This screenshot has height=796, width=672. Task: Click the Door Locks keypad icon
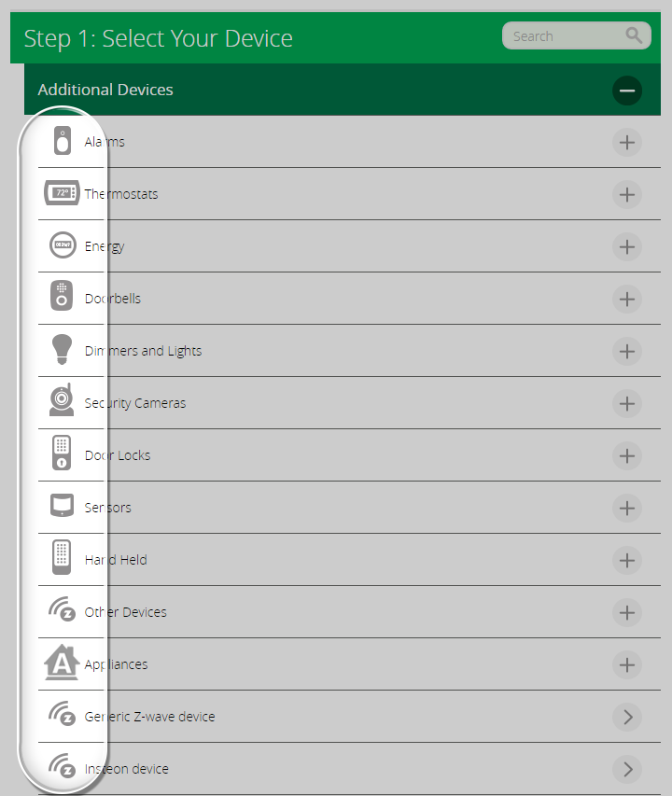point(62,453)
